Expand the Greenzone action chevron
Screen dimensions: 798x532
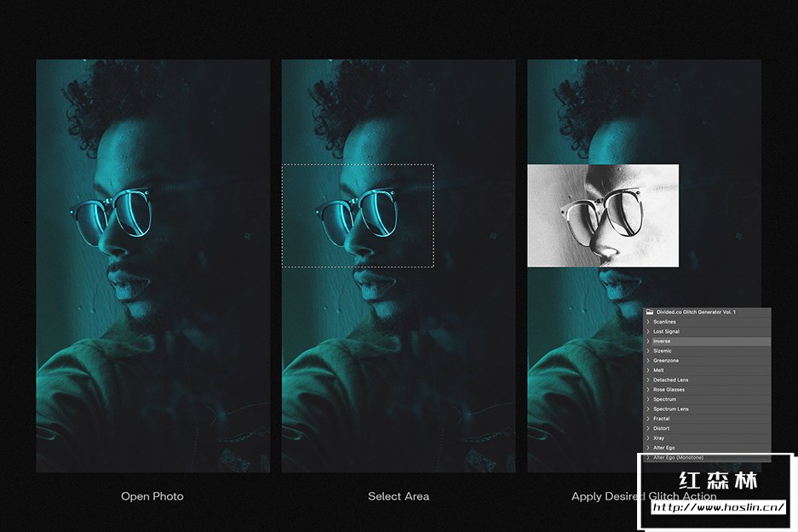[x=648, y=361]
